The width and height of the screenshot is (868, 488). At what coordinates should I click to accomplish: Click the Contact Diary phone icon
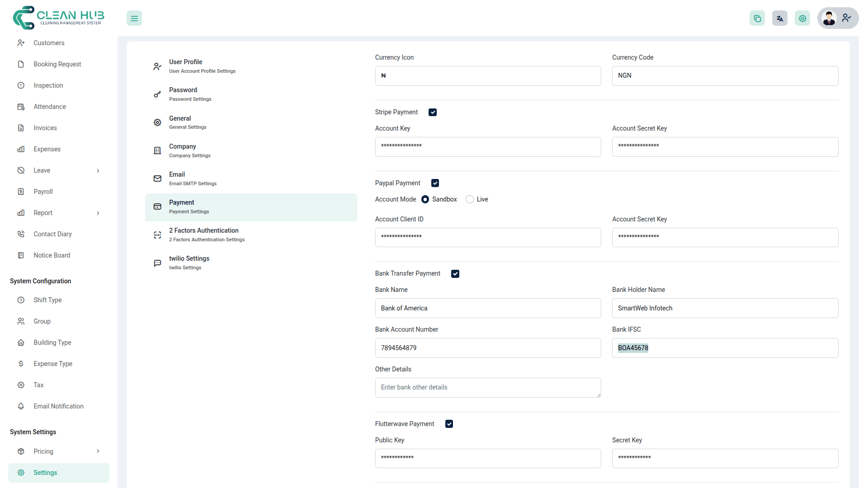[x=21, y=234]
